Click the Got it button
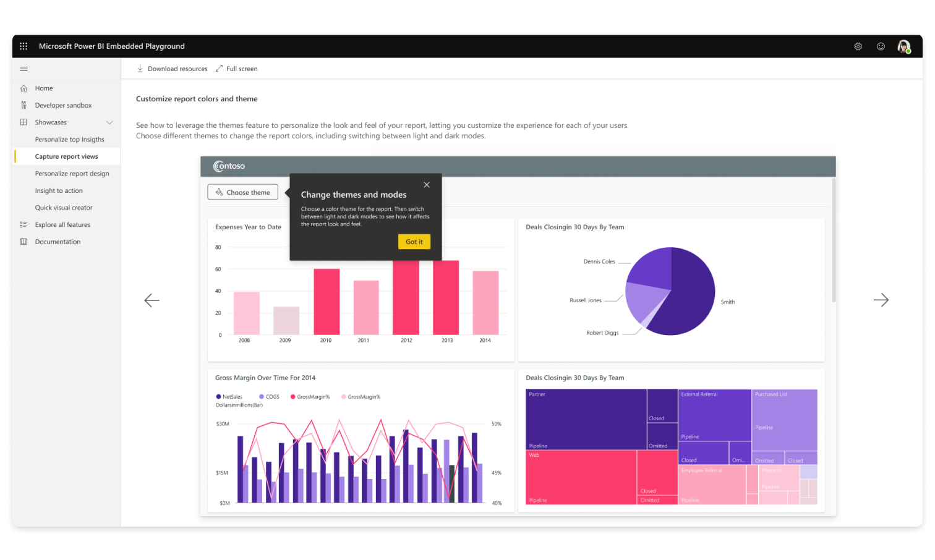This screenshot has height=560, width=935. click(414, 242)
